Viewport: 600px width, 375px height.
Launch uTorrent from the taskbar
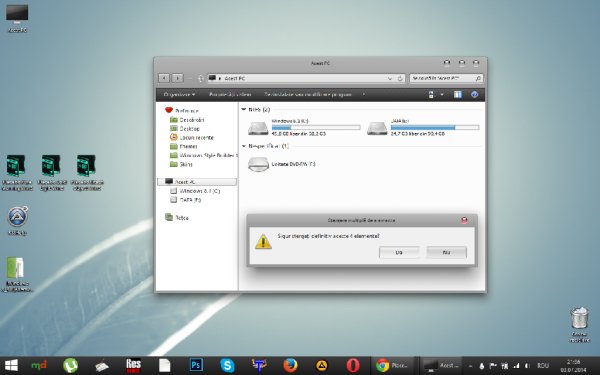click(70, 366)
